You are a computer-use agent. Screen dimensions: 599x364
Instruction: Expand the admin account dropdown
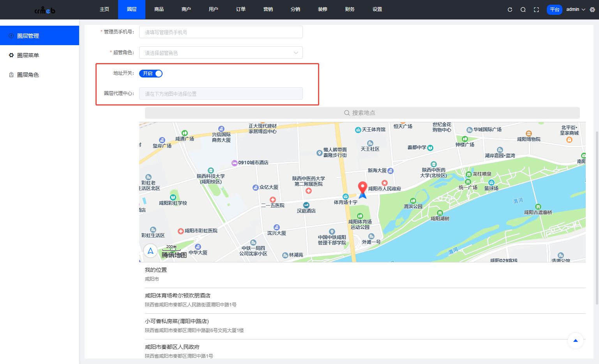point(576,9)
